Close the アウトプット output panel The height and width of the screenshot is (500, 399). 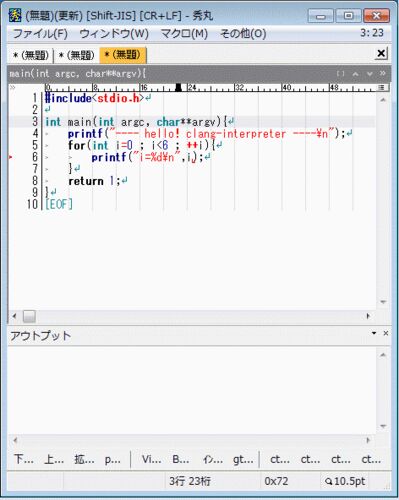coord(386,333)
